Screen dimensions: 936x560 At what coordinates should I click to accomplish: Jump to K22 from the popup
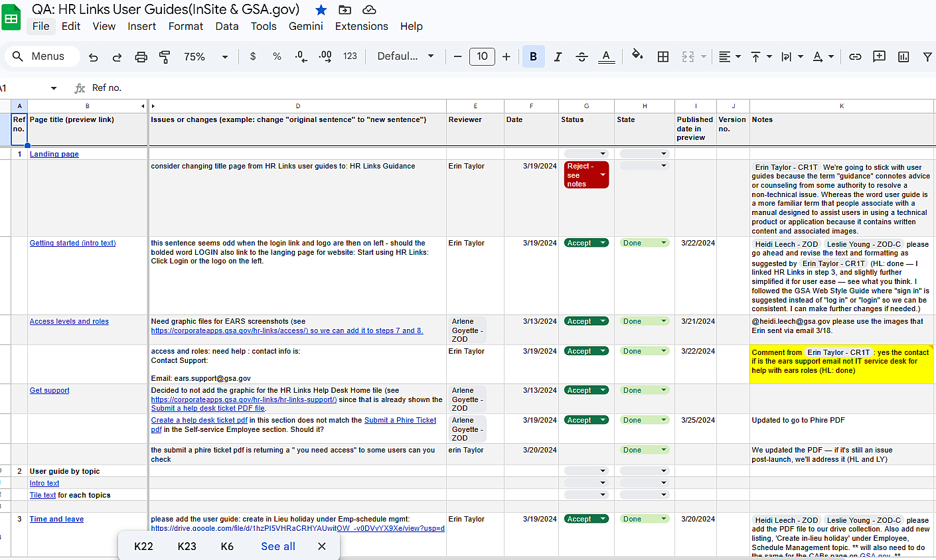(143, 546)
